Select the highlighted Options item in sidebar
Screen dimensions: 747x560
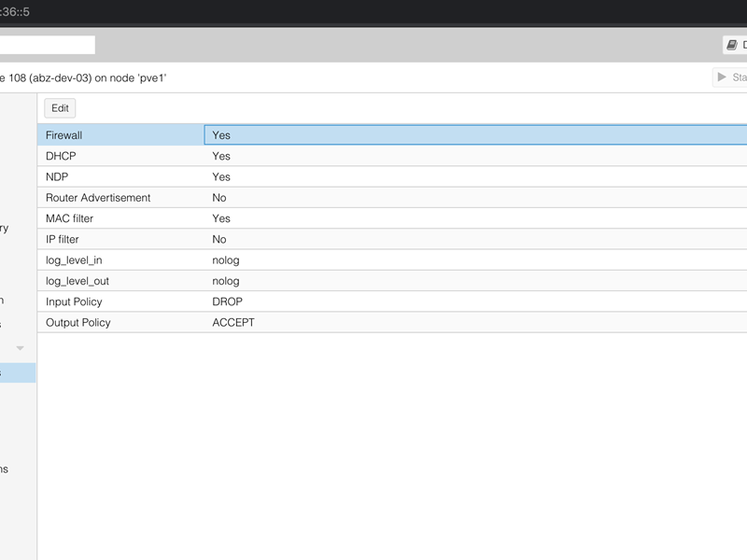point(17,373)
